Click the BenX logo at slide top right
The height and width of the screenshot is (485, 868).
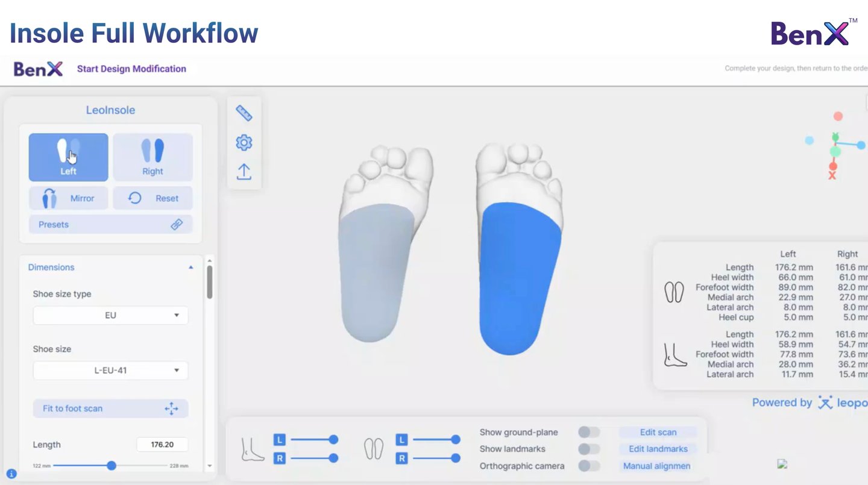[x=814, y=32]
